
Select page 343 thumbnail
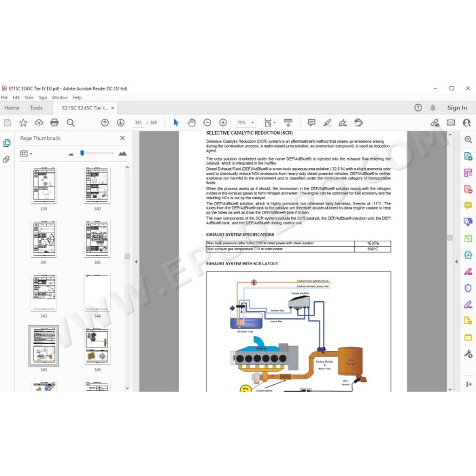point(44,292)
